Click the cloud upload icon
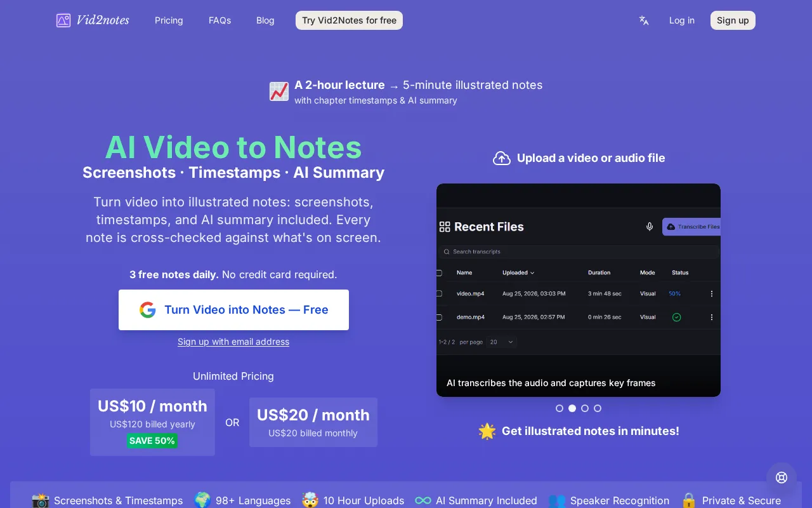This screenshot has width=812, height=508. (x=502, y=158)
